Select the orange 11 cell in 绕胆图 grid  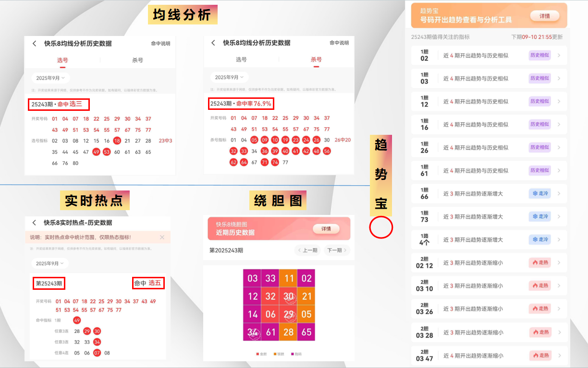288,278
